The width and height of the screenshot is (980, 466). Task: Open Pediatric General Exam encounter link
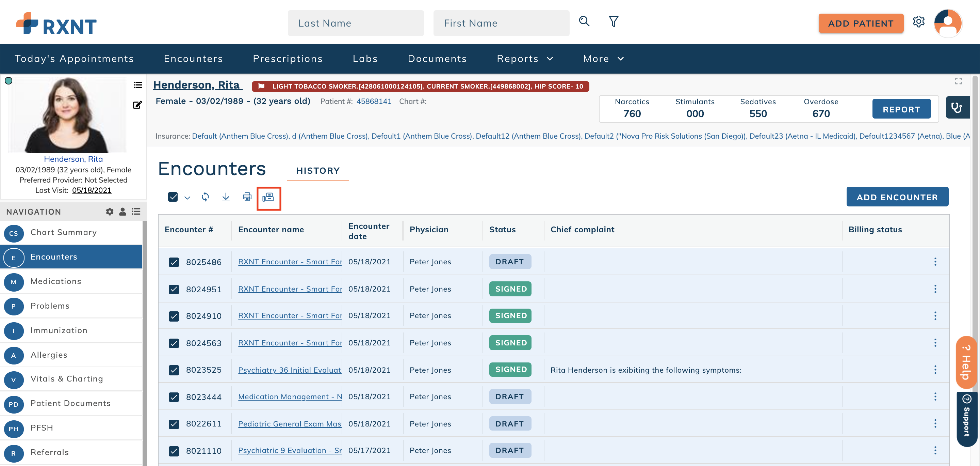[290, 424]
